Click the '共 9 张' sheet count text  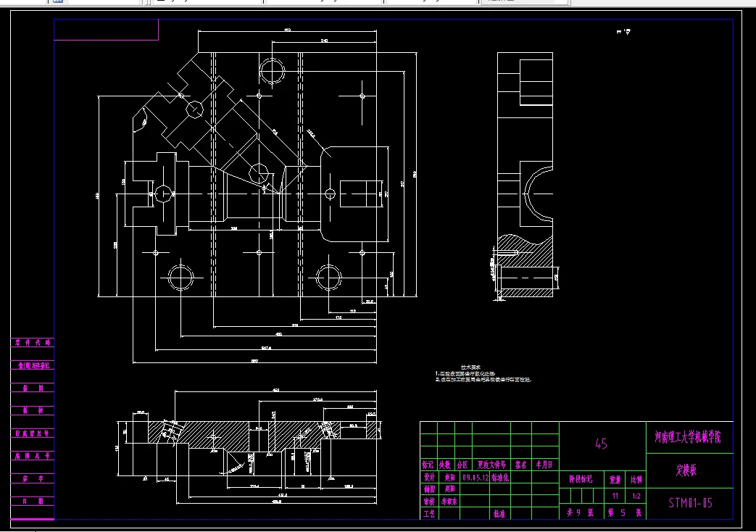(580, 512)
